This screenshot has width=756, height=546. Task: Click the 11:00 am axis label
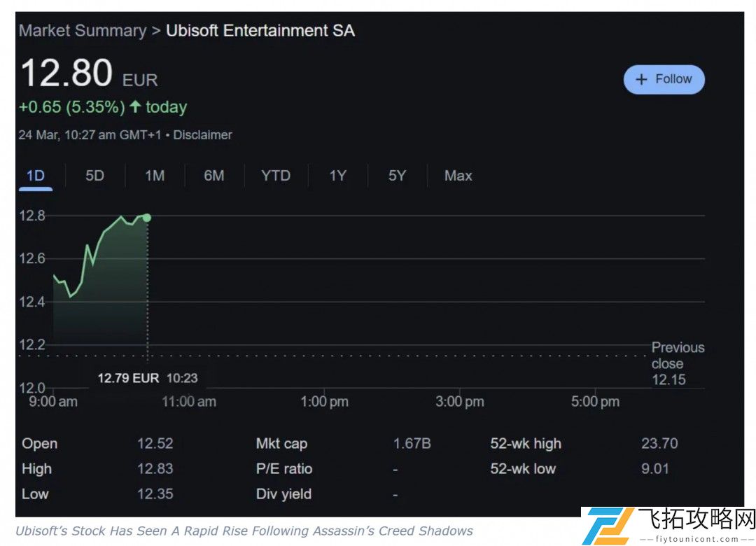click(x=189, y=401)
